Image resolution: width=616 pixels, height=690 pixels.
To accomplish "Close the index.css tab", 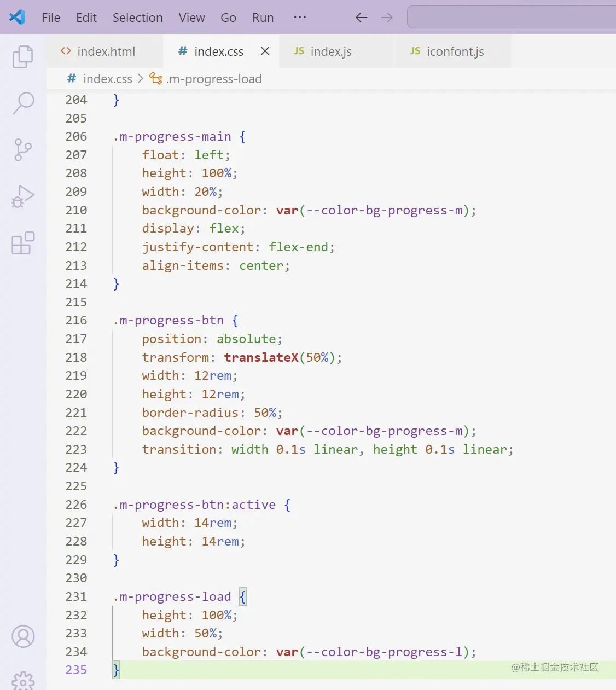I will click(265, 51).
